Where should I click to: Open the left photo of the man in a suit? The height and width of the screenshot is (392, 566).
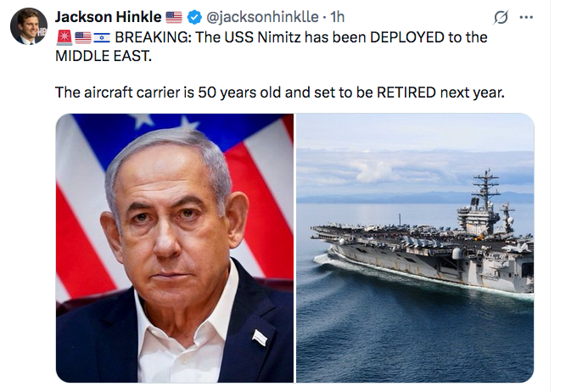tap(174, 248)
